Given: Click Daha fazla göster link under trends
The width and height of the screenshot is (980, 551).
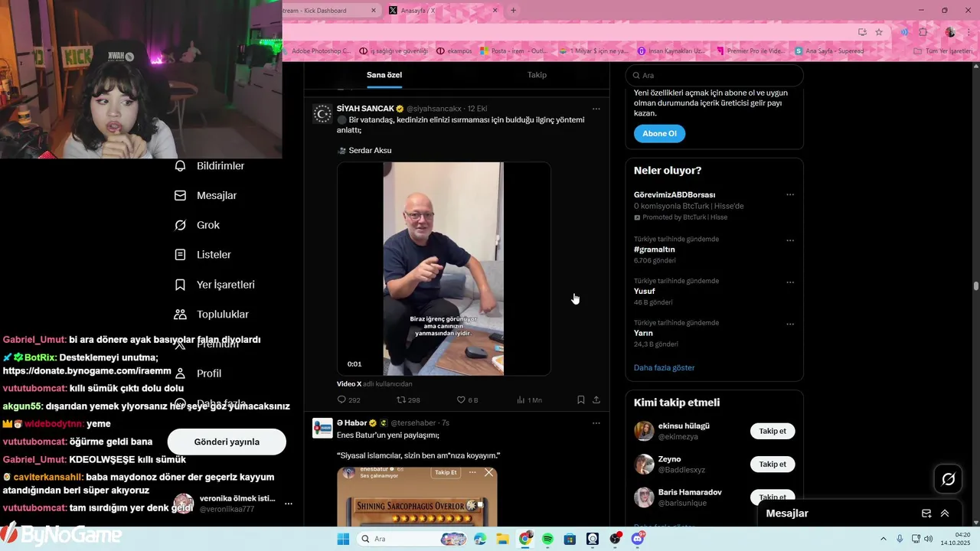Looking at the screenshot, I should click(x=664, y=368).
